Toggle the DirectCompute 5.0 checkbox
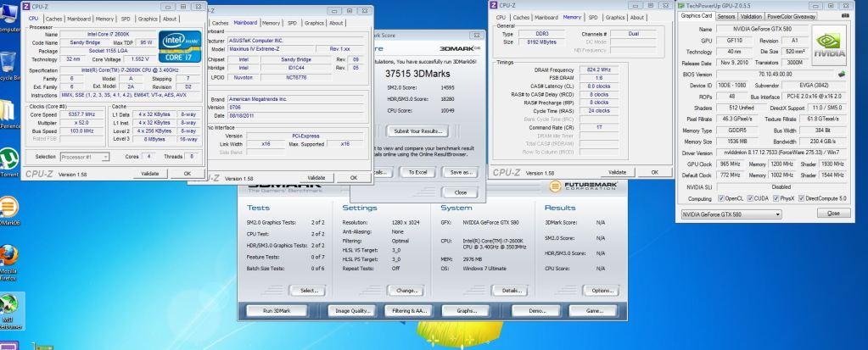 [x=802, y=198]
